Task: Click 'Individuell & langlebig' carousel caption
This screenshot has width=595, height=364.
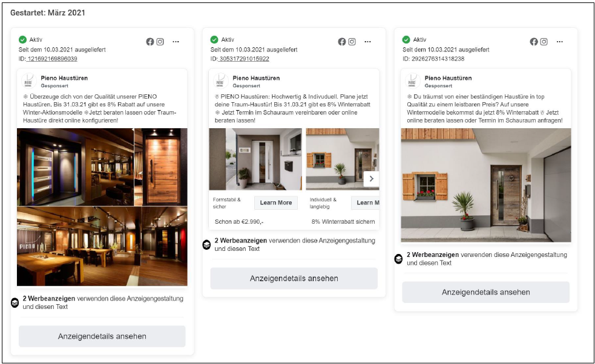Action: [x=323, y=203]
